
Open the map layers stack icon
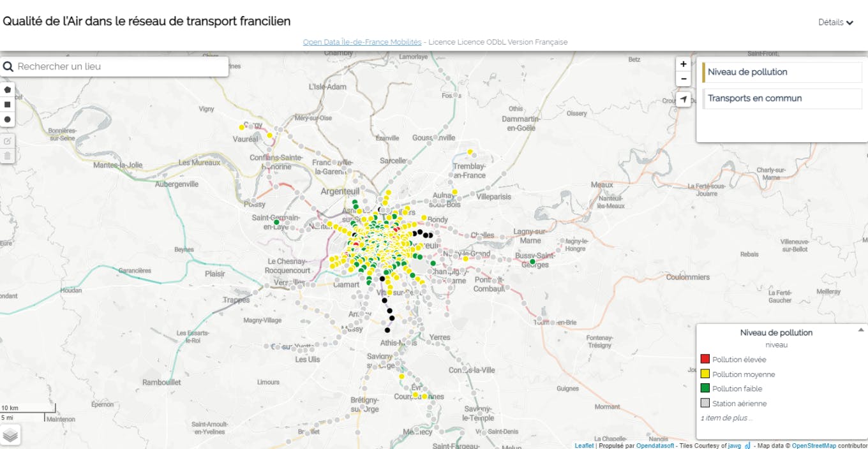(x=10, y=435)
